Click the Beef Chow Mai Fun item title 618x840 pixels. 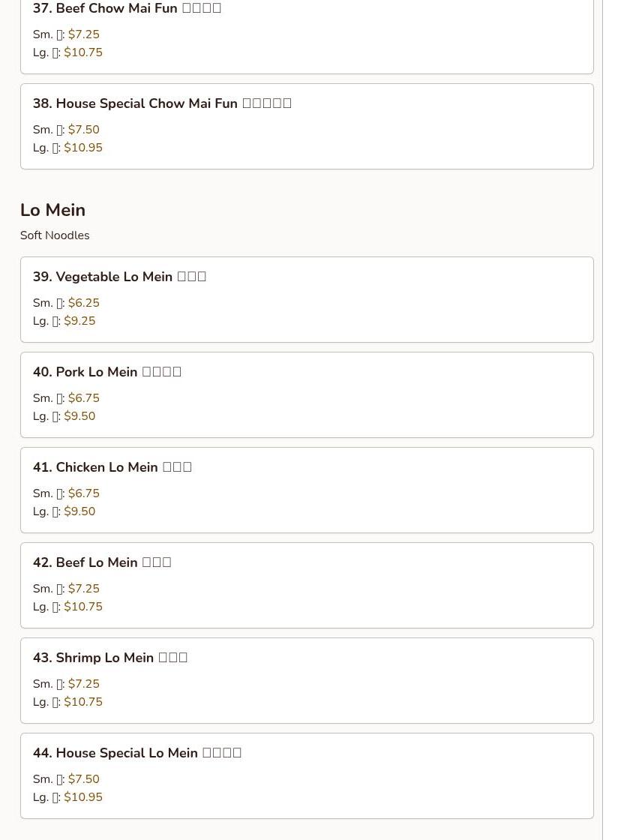click(127, 8)
